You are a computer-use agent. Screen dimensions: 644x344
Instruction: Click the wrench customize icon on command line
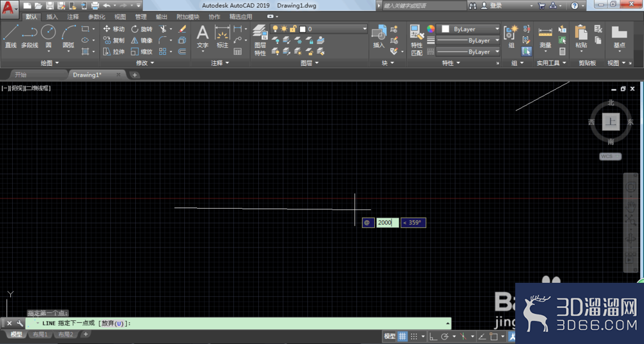(x=19, y=323)
